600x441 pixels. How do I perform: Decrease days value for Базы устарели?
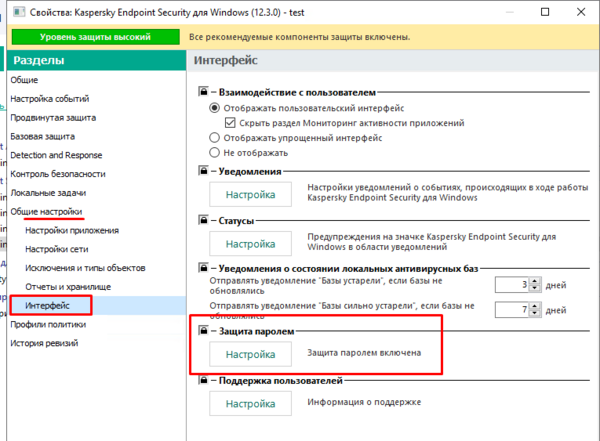(x=535, y=288)
